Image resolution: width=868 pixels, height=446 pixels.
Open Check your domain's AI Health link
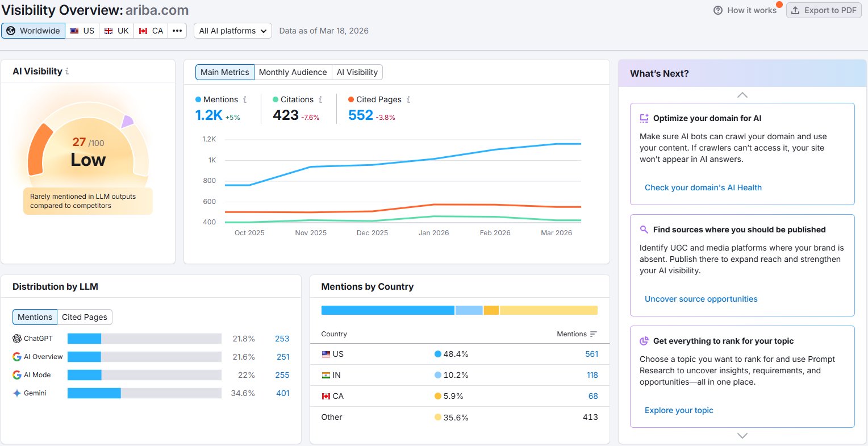click(x=703, y=187)
